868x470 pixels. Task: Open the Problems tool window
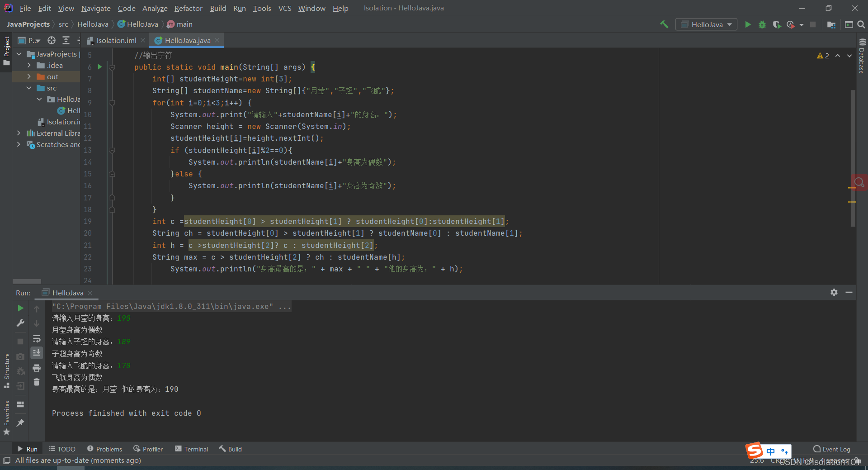coord(104,449)
